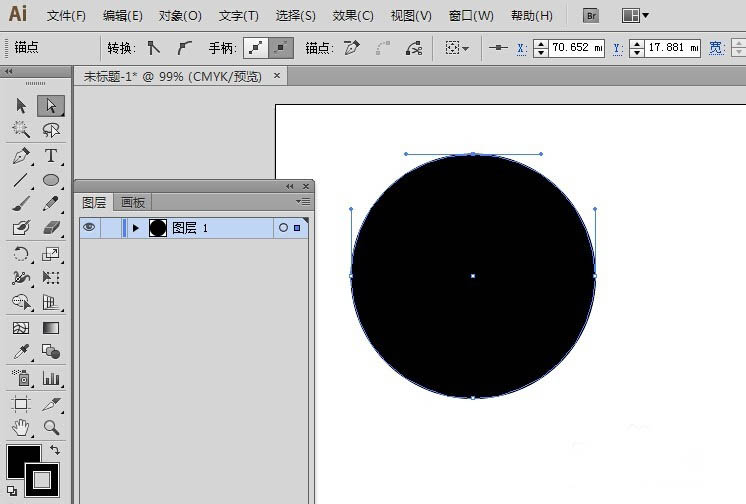Activate the Magic Wand tool
746x504 pixels.
tap(21, 130)
